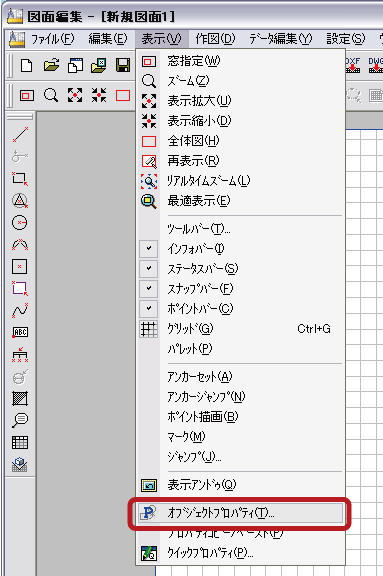Viewport: 383px width, 576px height.
Task: Choose the ABC text tool
Action: (20, 332)
